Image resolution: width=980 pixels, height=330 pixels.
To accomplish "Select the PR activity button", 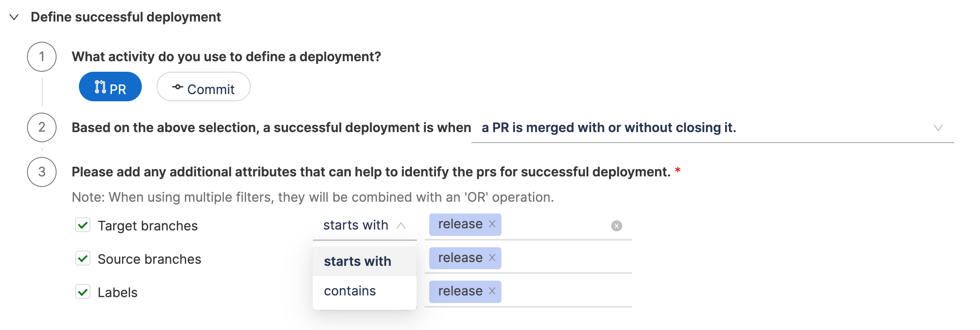I will (110, 87).
